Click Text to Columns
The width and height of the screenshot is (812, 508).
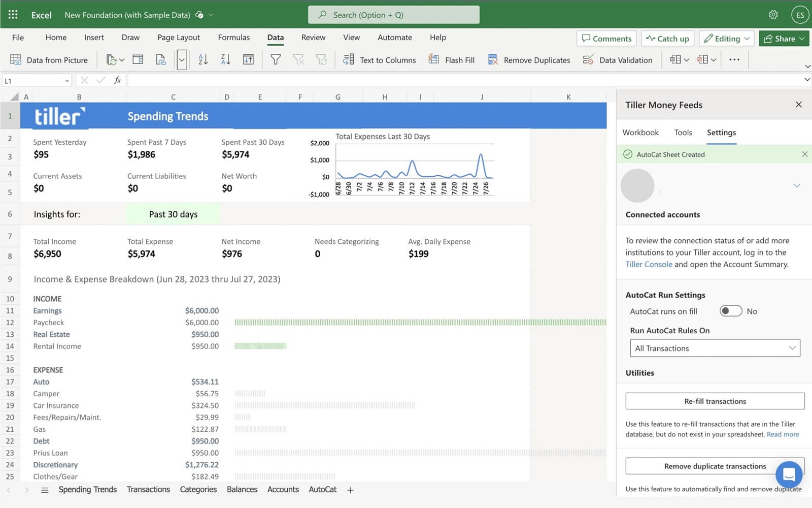pyautogui.click(x=380, y=60)
